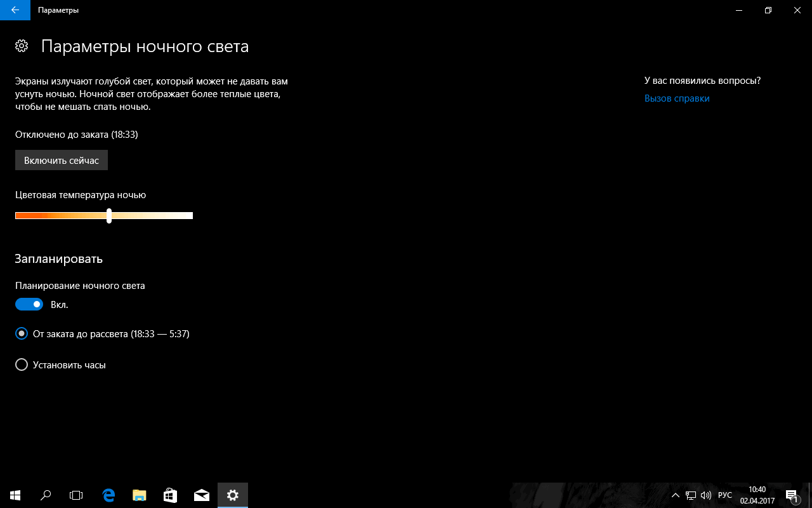Switch input language via РУС indicator

[725, 495]
